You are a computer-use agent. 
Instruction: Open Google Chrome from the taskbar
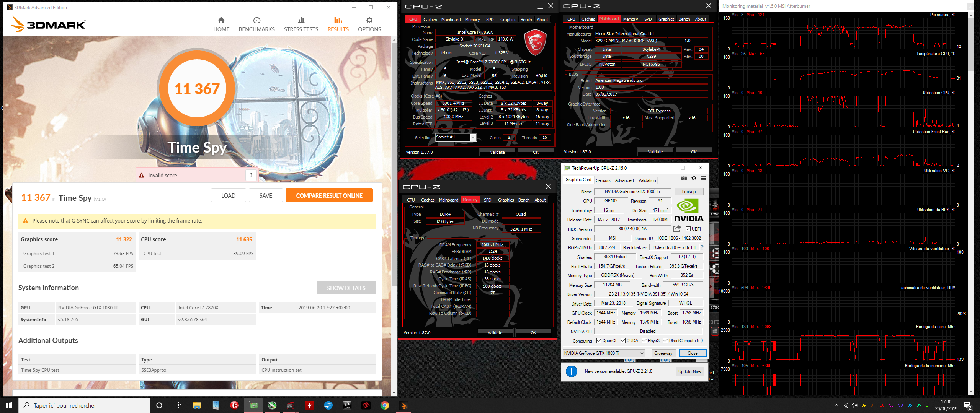click(385, 405)
